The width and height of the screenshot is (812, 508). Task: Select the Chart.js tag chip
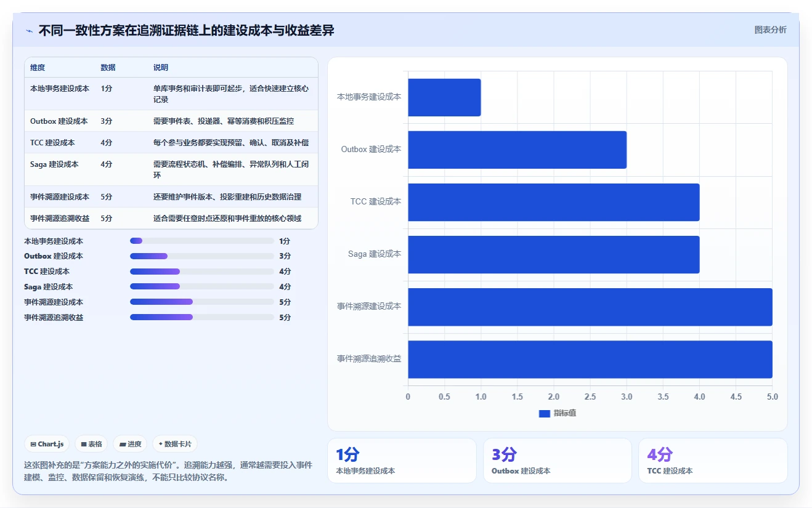(47, 444)
